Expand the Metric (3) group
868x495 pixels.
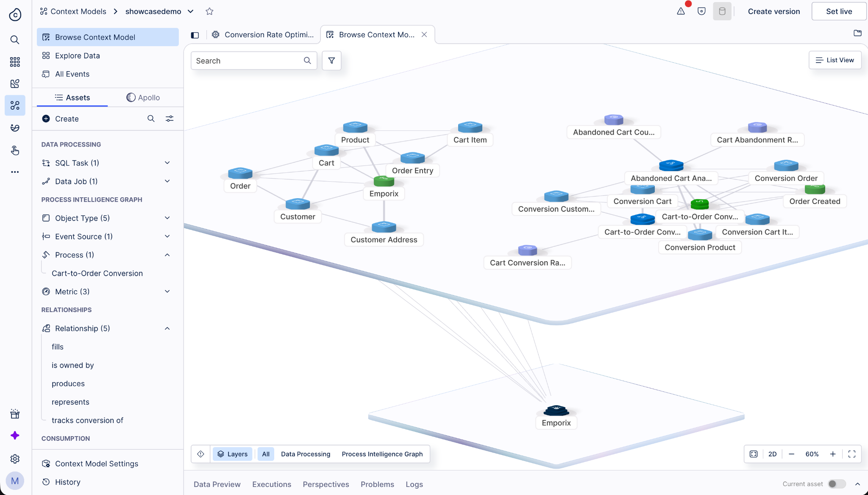pos(167,291)
